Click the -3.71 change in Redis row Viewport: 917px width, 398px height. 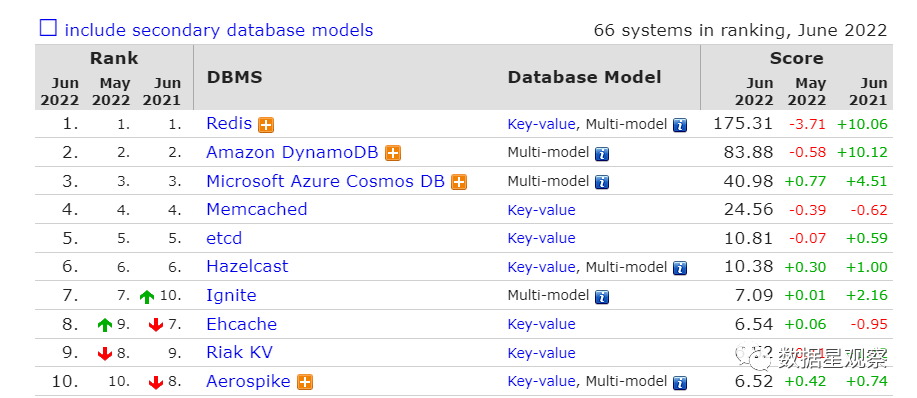coord(808,124)
